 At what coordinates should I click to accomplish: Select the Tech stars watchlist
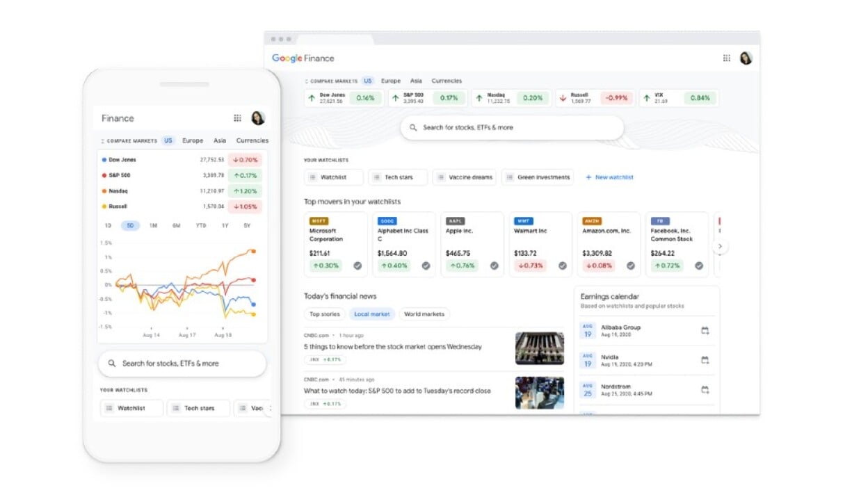pos(397,177)
